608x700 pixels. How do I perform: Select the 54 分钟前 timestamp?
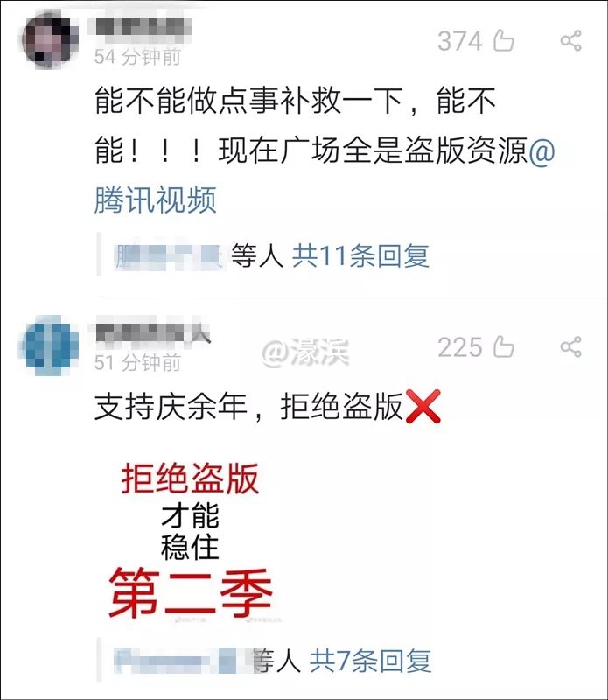(x=137, y=57)
